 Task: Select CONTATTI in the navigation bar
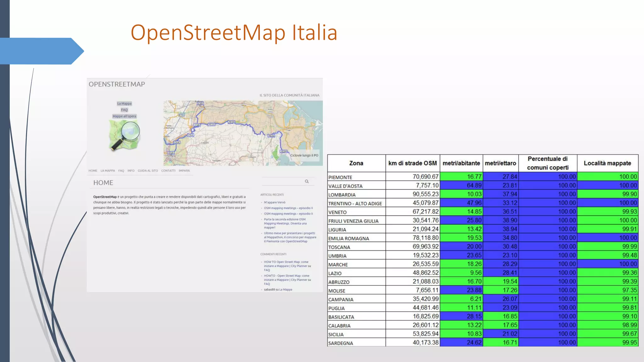coord(168,171)
